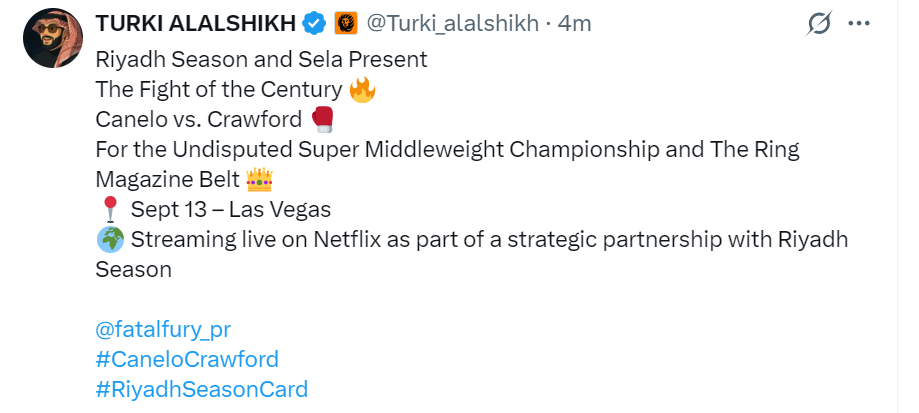This screenshot has width=919, height=413.
Task: Open the three-dot more options menu
Action: pyautogui.click(x=858, y=23)
